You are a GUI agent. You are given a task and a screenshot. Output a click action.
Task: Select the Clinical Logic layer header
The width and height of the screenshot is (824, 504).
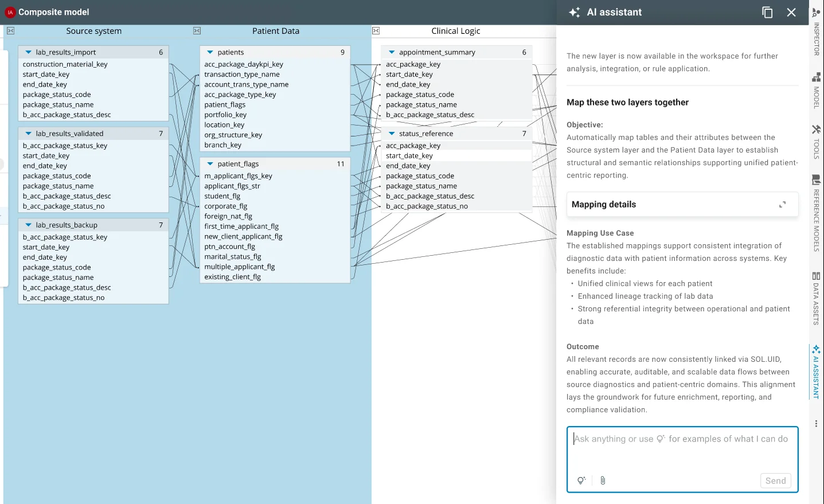pos(456,31)
